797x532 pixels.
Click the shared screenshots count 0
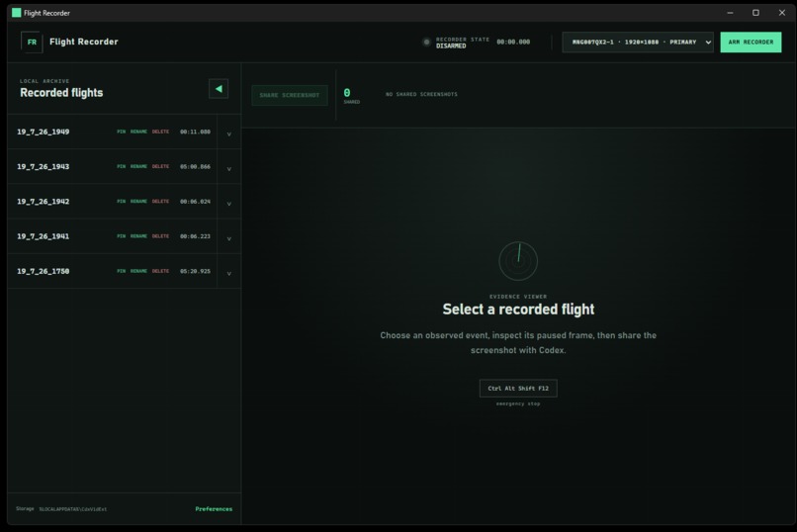click(x=347, y=93)
